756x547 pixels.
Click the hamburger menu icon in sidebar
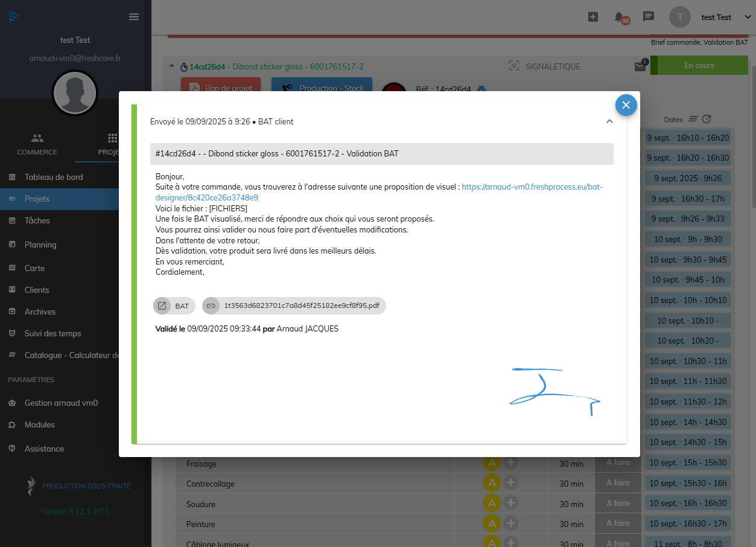click(x=134, y=17)
